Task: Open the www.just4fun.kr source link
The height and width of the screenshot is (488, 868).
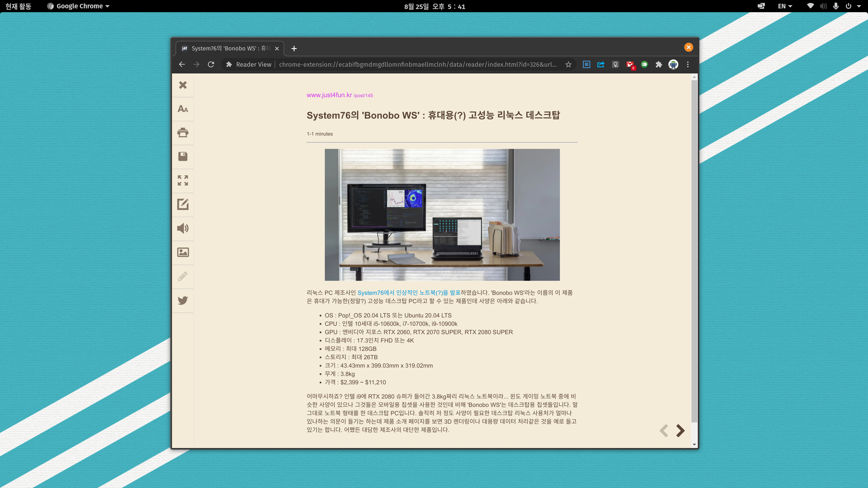Action: point(329,95)
